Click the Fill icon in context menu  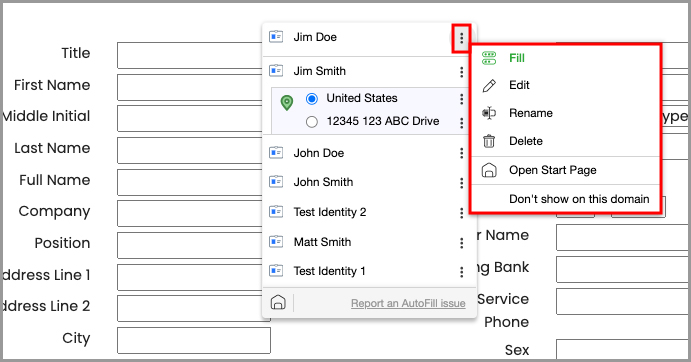(489, 58)
